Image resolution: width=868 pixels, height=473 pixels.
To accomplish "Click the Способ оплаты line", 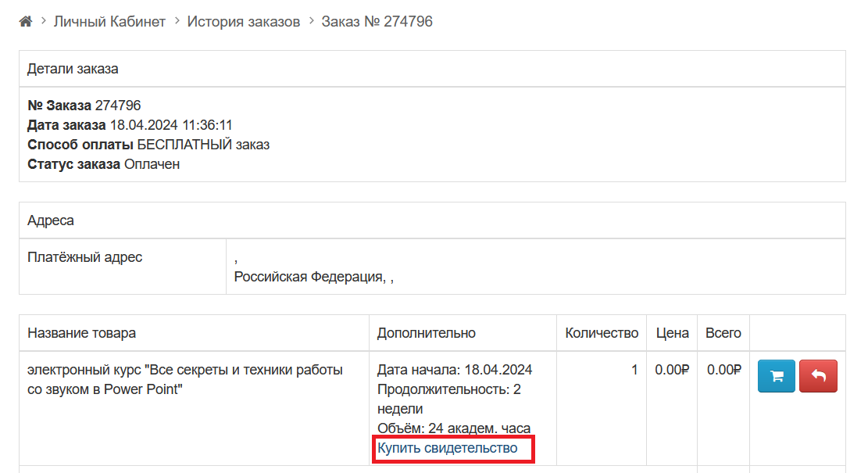I will (148, 145).
